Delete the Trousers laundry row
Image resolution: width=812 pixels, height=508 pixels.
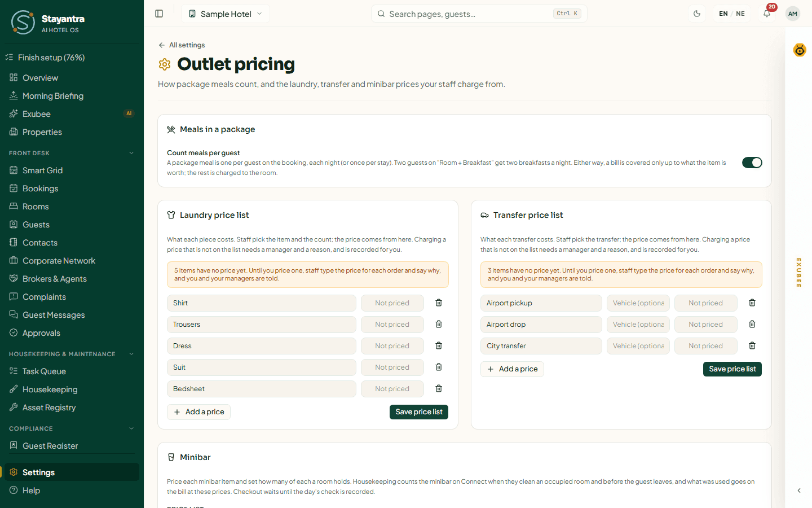point(439,325)
